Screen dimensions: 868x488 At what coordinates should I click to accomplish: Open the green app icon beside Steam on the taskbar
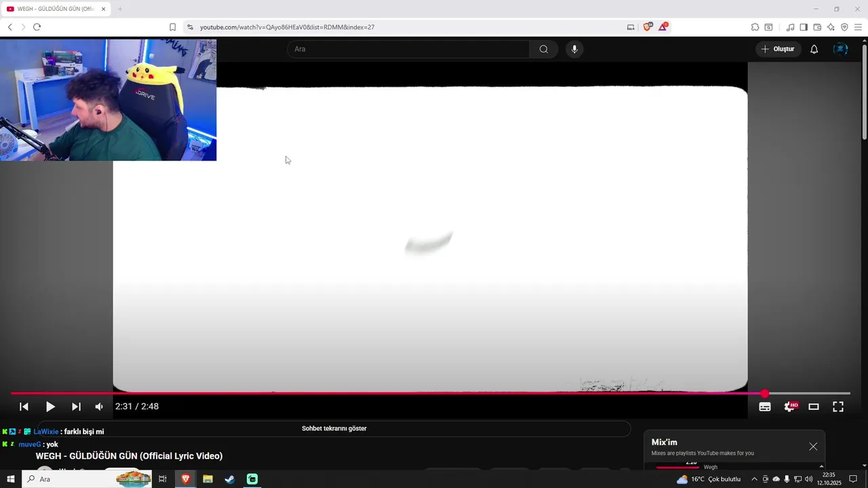[x=252, y=479]
